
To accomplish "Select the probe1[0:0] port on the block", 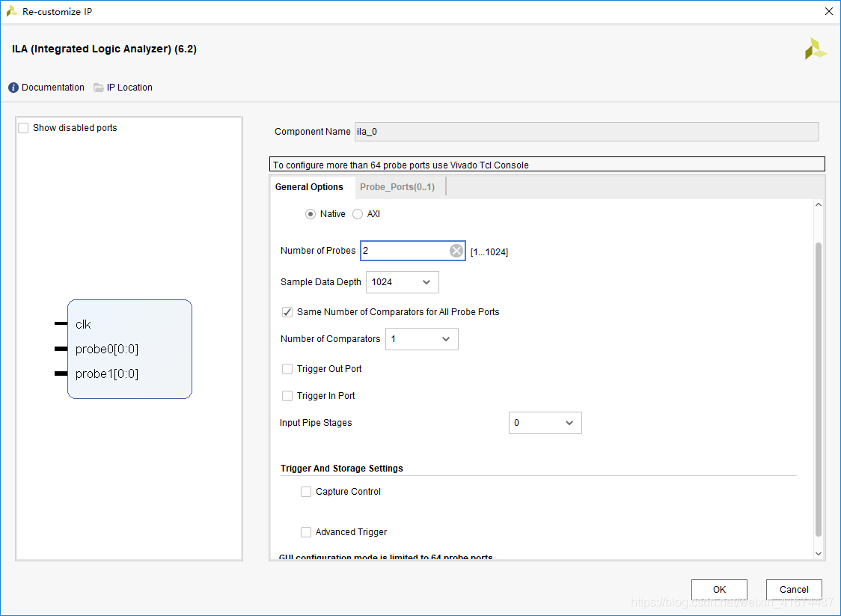I will pyautogui.click(x=107, y=374).
